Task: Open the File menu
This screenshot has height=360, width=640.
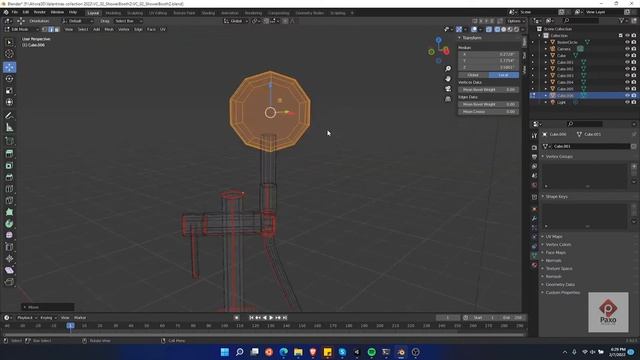Action: tap(15, 12)
